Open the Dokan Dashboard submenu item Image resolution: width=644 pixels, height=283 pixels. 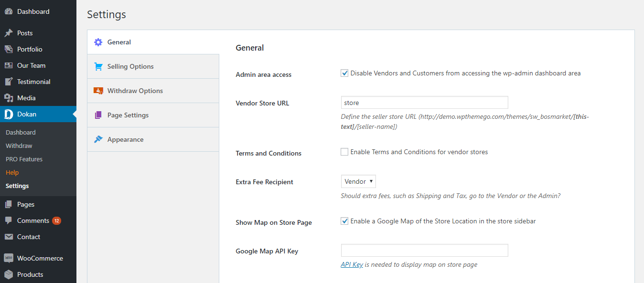(21, 132)
